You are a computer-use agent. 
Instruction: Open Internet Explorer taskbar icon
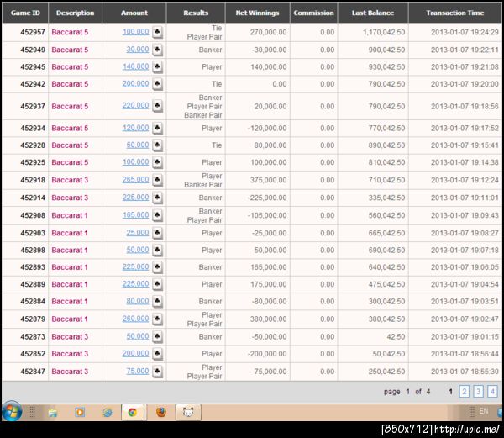(108, 412)
